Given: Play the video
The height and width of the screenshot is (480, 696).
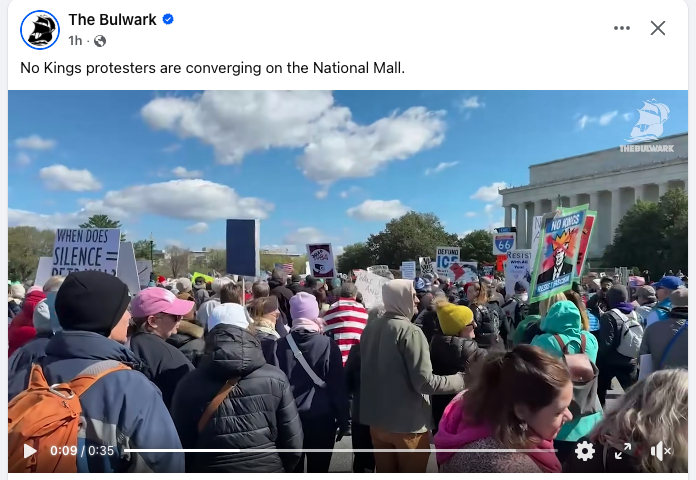Looking at the screenshot, I should 30,451.
